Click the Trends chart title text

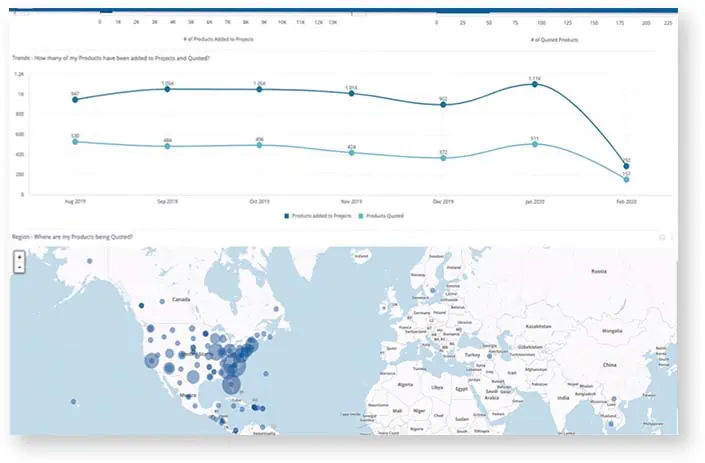pos(111,58)
